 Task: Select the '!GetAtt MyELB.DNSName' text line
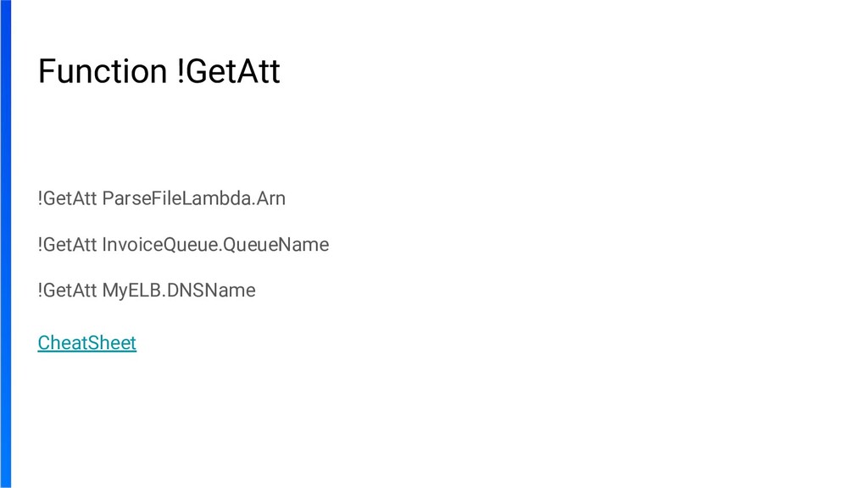[146, 291]
